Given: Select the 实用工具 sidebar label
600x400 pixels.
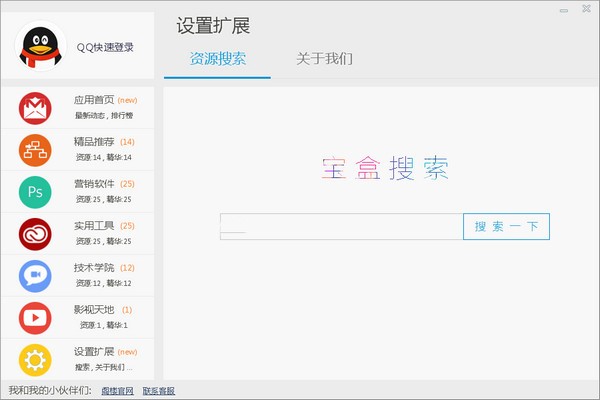Looking at the screenshot, I should (x=94, y=226).
